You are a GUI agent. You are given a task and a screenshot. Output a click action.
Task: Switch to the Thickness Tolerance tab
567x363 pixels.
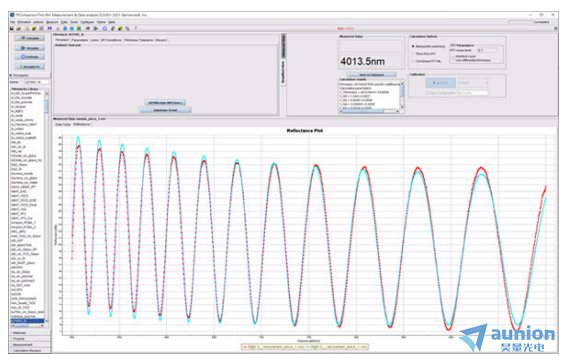pyautogui.click(x=139, y=40)
